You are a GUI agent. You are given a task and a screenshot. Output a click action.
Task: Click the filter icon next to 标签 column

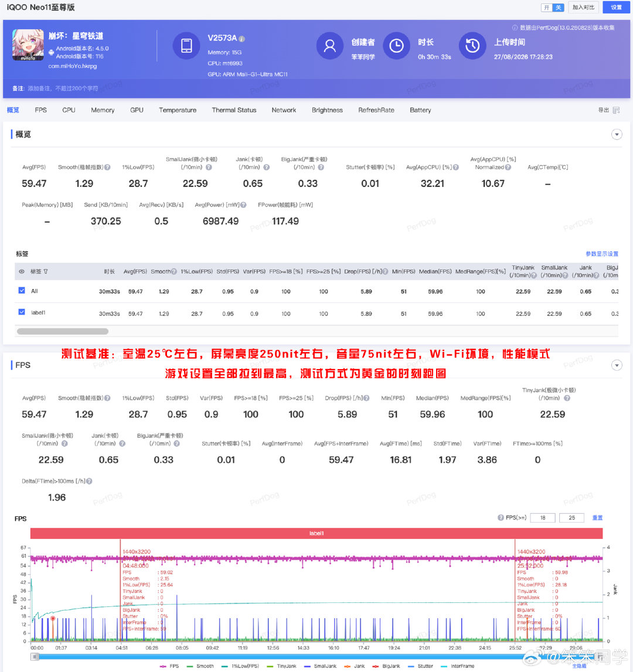point(46,271)
